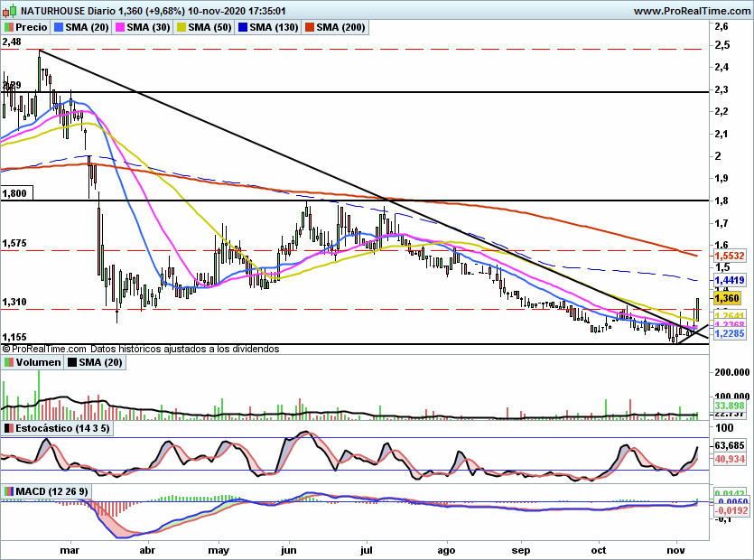Viewport: 754px width, 560px height.
Task: Open the Volumen panel label
Action: click(33, 362)
